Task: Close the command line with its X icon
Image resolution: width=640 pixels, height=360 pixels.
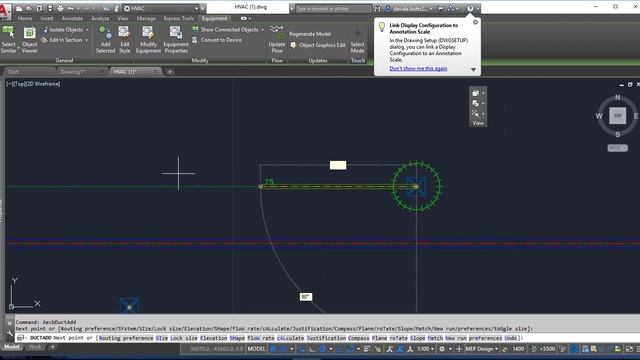Action: coord(10,323)
